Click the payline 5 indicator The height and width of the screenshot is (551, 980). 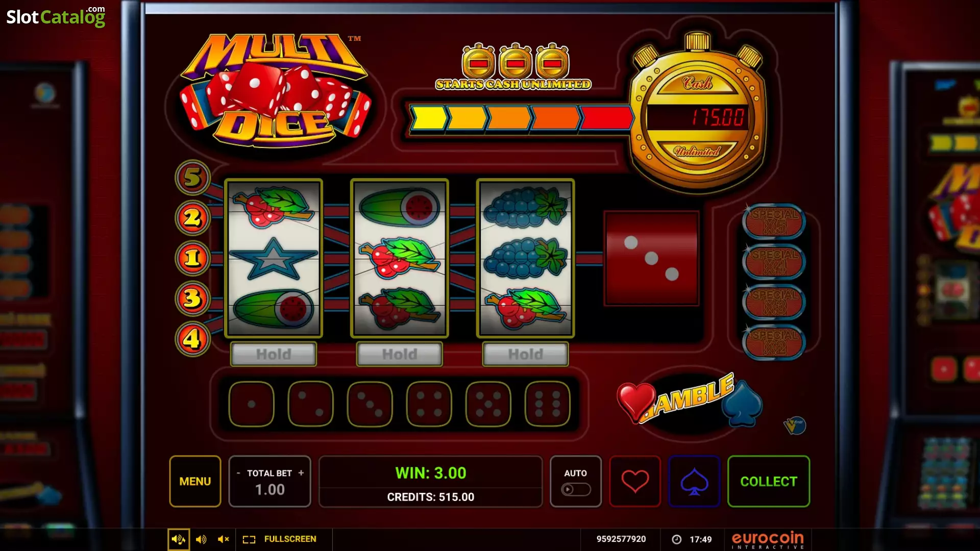click(192, 178)
